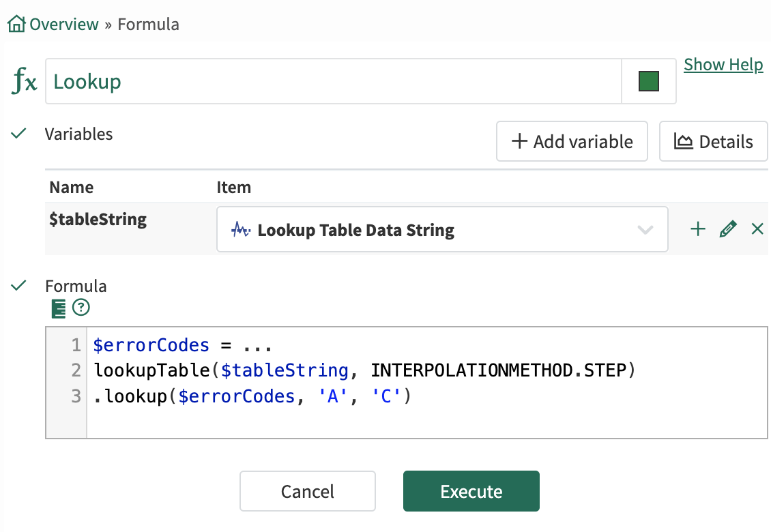This screenshot has height=532, width=771.
Task: Click the signal icon in the item selector
Action: pos(241,230)
